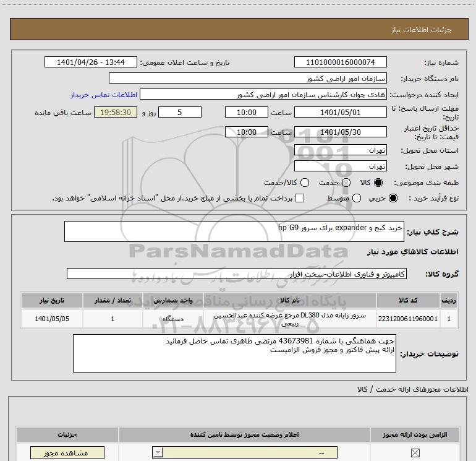Click the remaining time field 19:58:30
This screenshot has height=461, width=476.
(116, 112)
